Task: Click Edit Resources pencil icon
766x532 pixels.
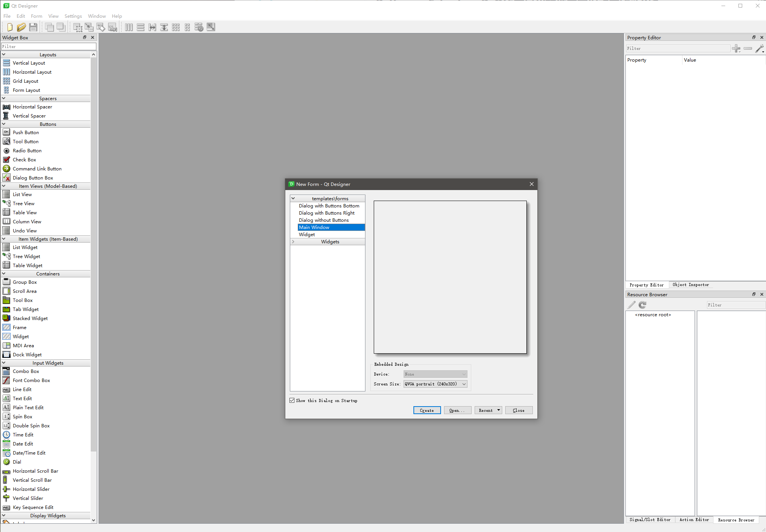Action: (631, 305)
